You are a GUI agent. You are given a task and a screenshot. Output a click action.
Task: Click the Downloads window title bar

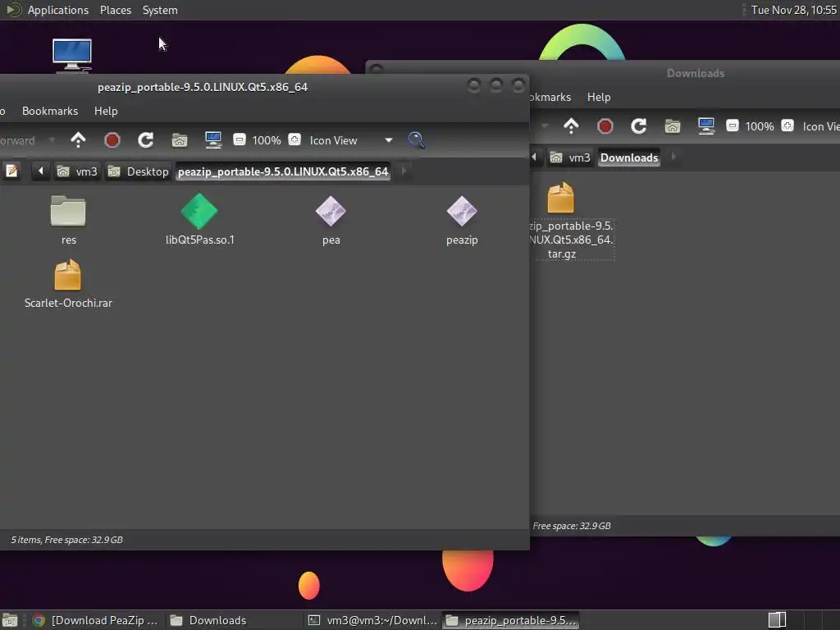[696, 73]
